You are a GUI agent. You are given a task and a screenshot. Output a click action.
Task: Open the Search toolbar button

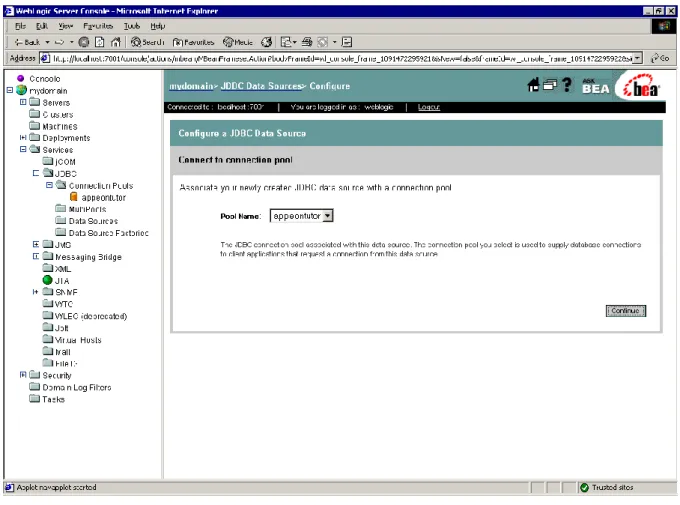[x=148, y=42]
